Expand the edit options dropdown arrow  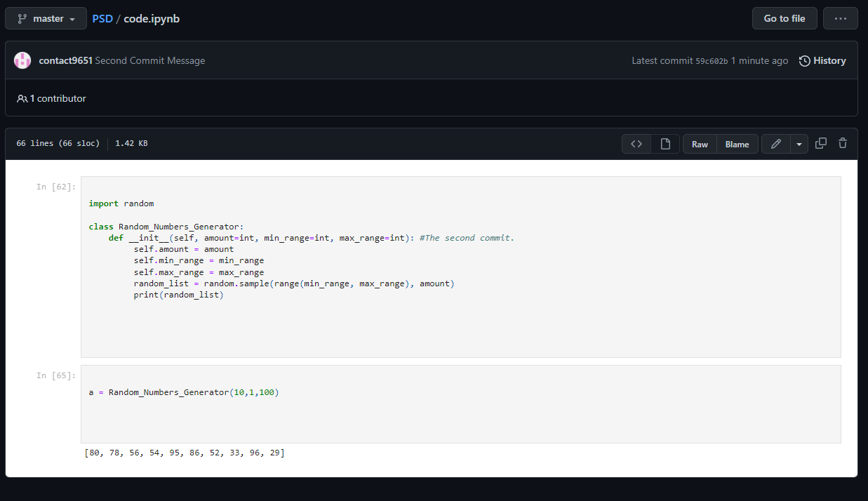pyautogui.click(x=799, y=144)
